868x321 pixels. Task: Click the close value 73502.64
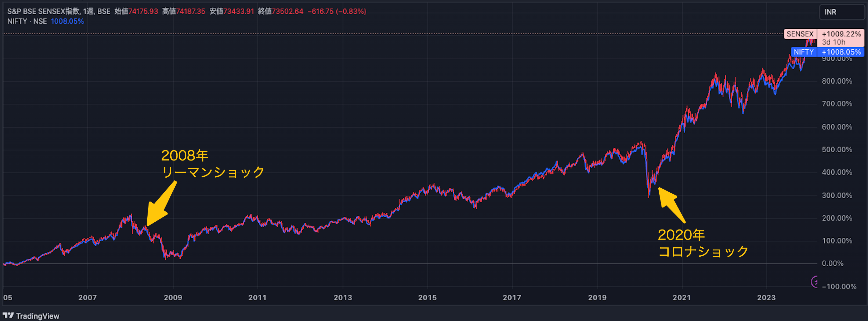tap(287, 12)
